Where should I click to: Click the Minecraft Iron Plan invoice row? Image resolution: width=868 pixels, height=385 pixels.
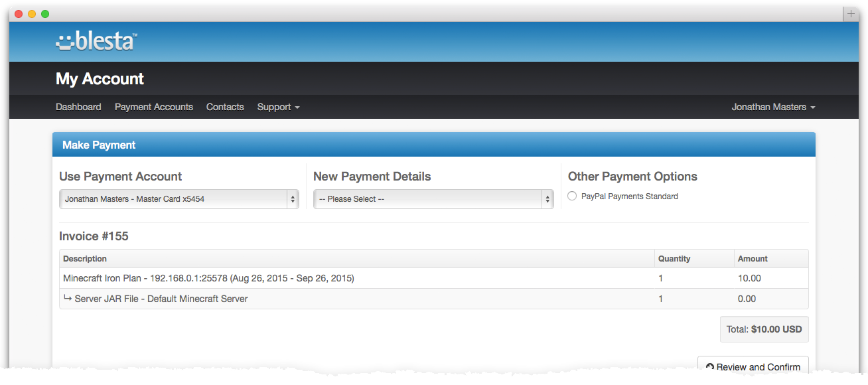[x=208, y=279]
